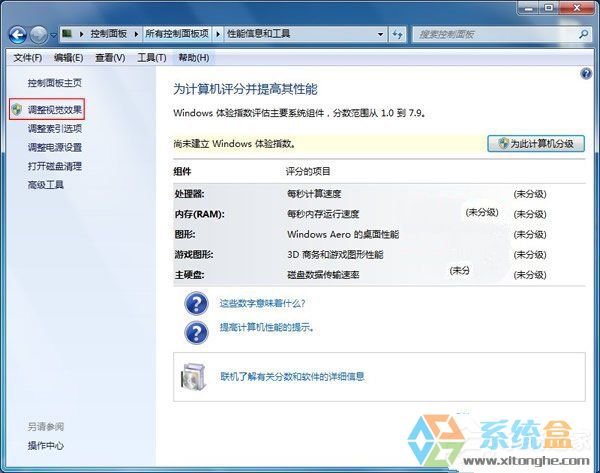Click the Back navigation arrow button
The width and height of the screenshot is (600, 473).
pos(18,35)
